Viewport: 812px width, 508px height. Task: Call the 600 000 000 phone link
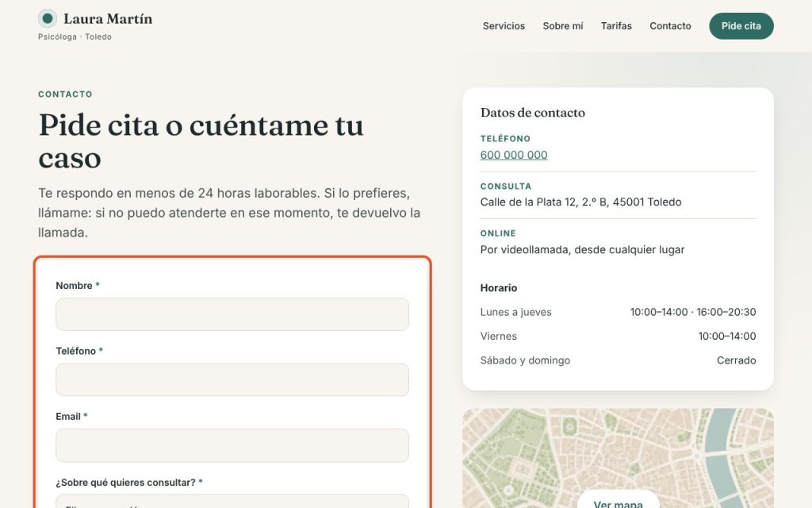coord(513,155)
